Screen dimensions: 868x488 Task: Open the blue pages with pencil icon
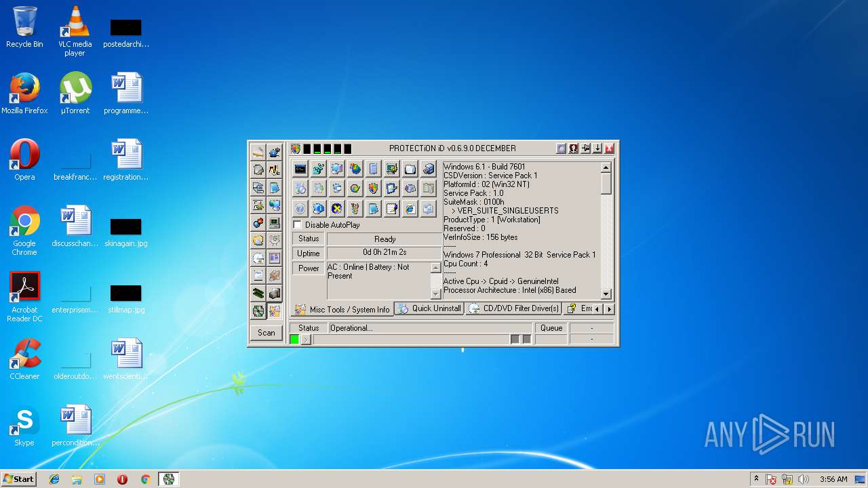click(392, 188)
